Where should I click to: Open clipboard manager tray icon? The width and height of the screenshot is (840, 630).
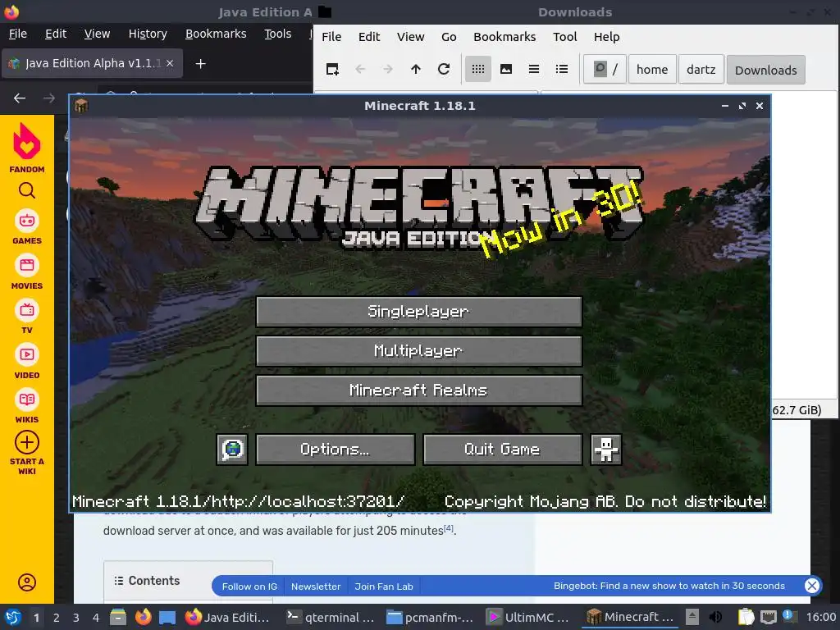pos(746,617)
